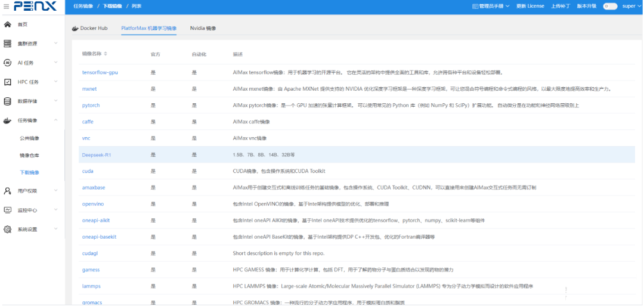644x306 pixels.
Task: Toggle the theme switch in top bar
Action: tap(609, 7)
